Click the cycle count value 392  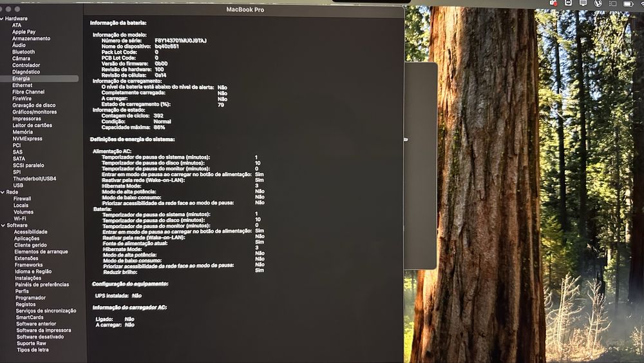158,116
